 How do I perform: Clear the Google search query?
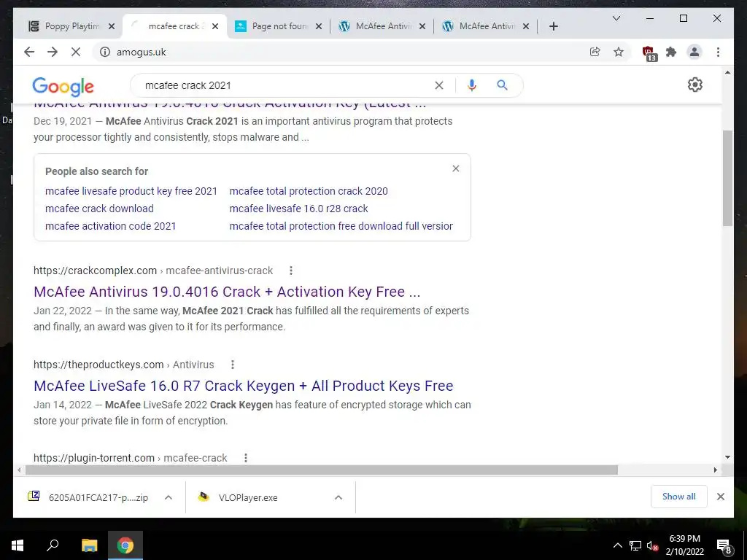coord(438,85)
